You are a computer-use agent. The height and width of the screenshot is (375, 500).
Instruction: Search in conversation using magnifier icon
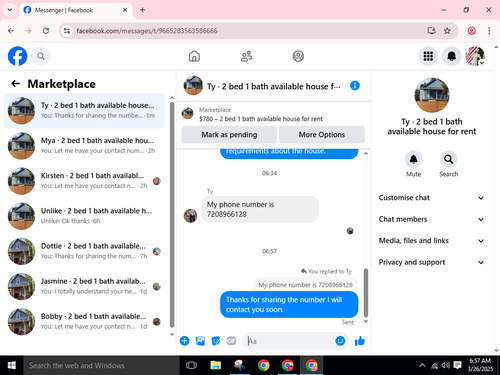point(448,159)
